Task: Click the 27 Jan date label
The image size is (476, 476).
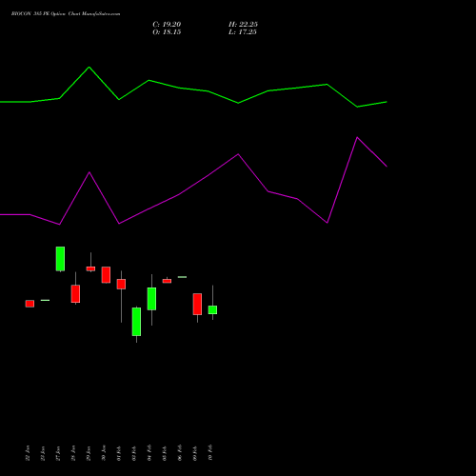Action: click(x=58, y=453)
